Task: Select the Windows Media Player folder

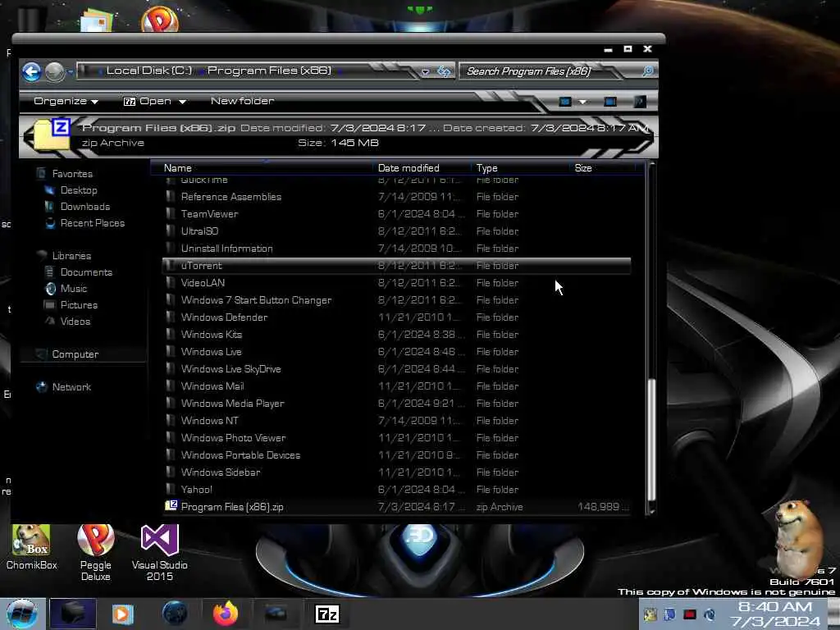Action: click(x=396, y=403)
